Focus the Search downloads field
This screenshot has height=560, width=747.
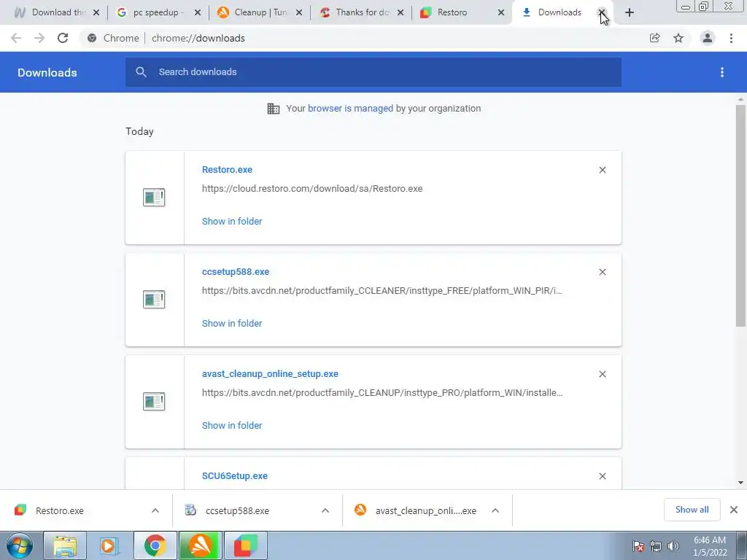373,72
